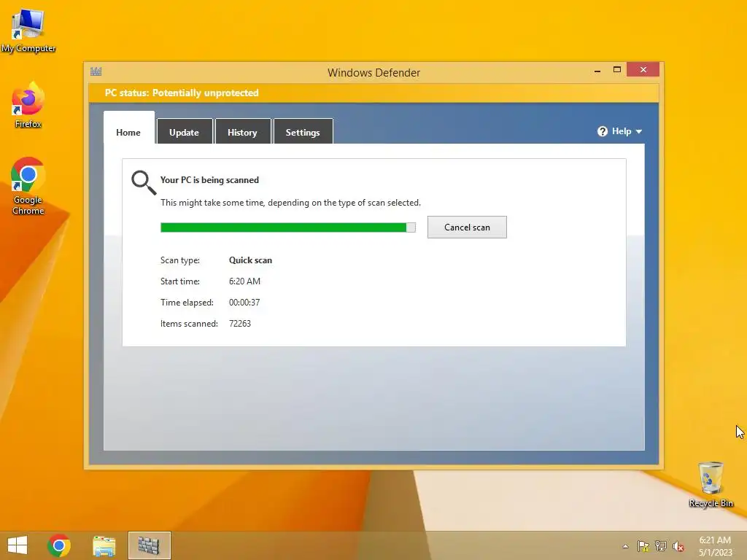Click the Windows Defender title bar icon

click(96, 72)
